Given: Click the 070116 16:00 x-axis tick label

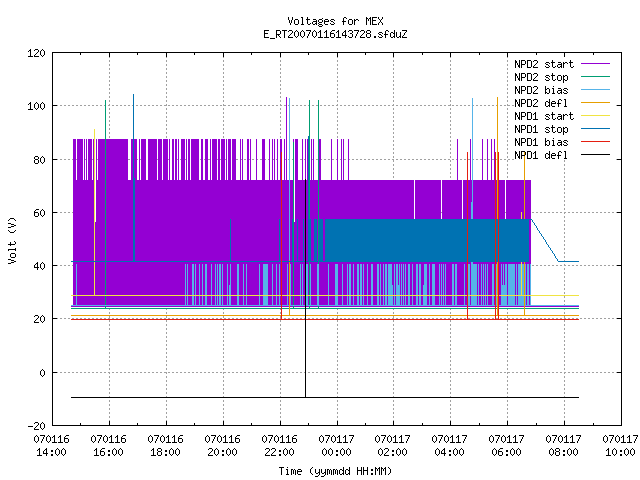Looking at the screenshot, I should coord(109,446).
